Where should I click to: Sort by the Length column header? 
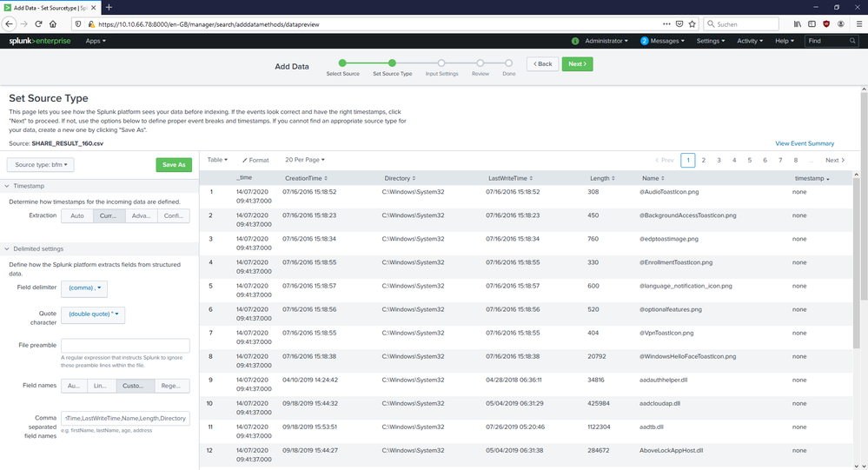point(602,178)
